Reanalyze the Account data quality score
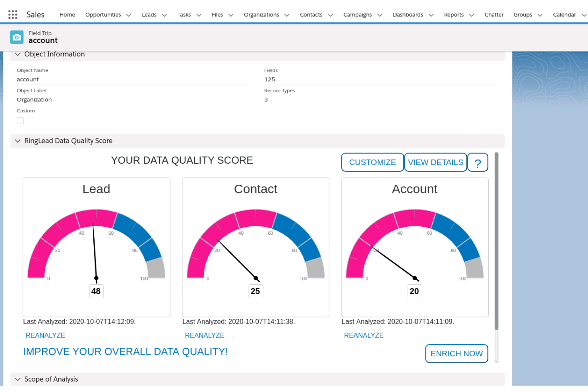Screen dimensions: 588x392 tap(364, 335)
